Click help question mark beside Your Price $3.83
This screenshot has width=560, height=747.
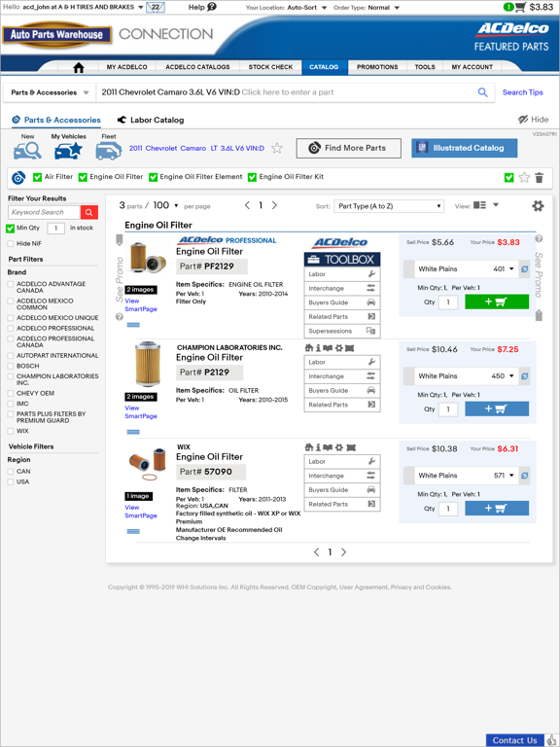539,238
